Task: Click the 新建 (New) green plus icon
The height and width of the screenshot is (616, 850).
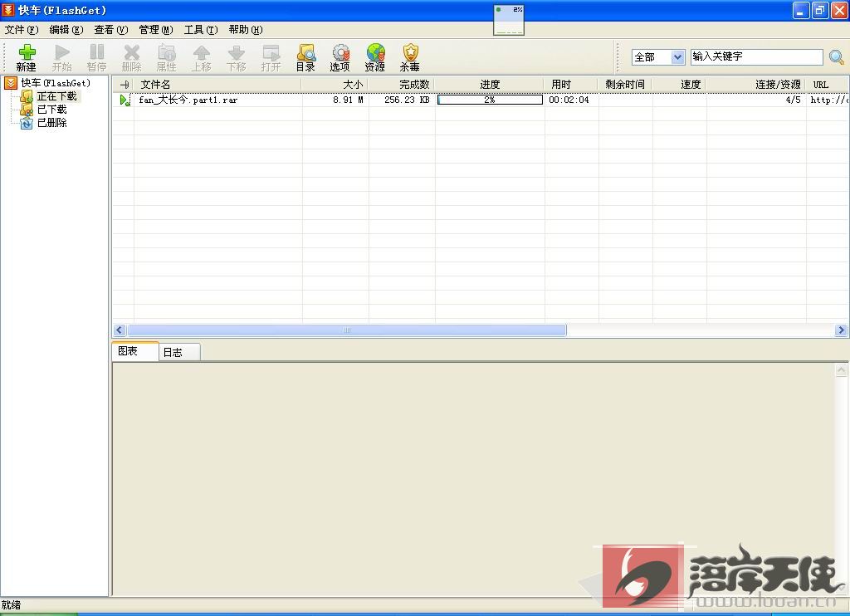Action: click(x=27, y=52)
